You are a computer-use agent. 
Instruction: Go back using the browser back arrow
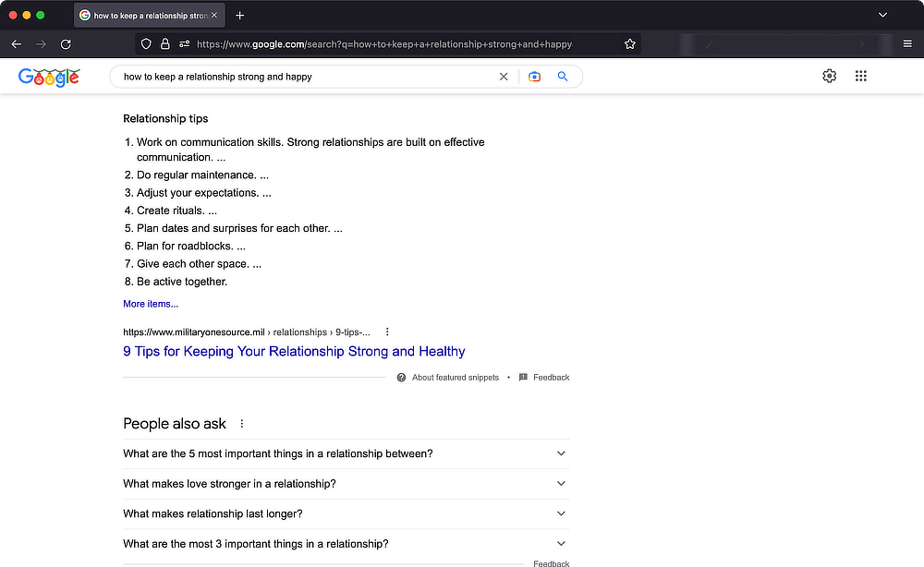(x=17, y=44)
